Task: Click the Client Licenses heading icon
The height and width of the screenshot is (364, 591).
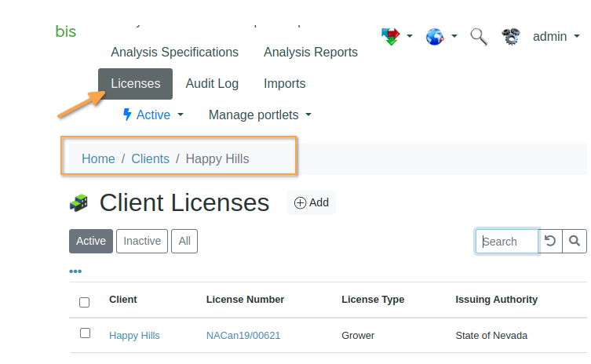Action: tap(79, 203)
